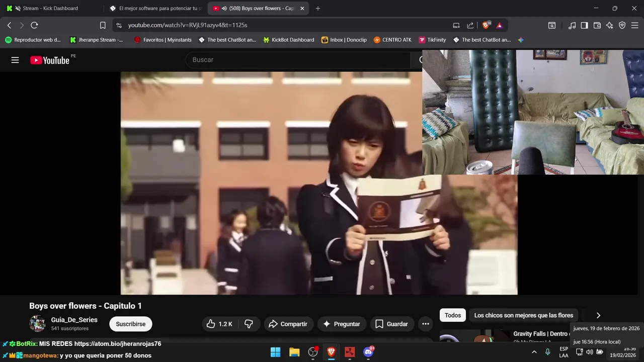The image size is (644, 362).
Task: Open Brave Rewards triangle icon
Action: pyautogui.click(x=500, y=25)
